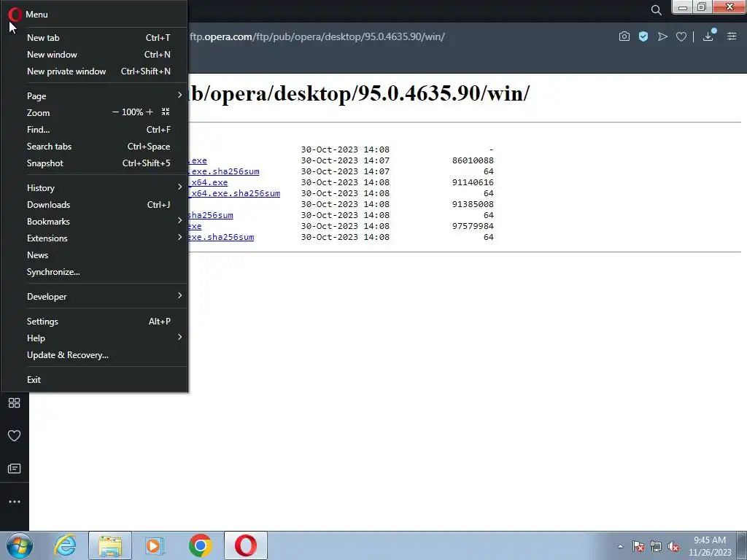Click Synchronize... menu entry
The height and width of the screenshot is (560, 747).
95,272
